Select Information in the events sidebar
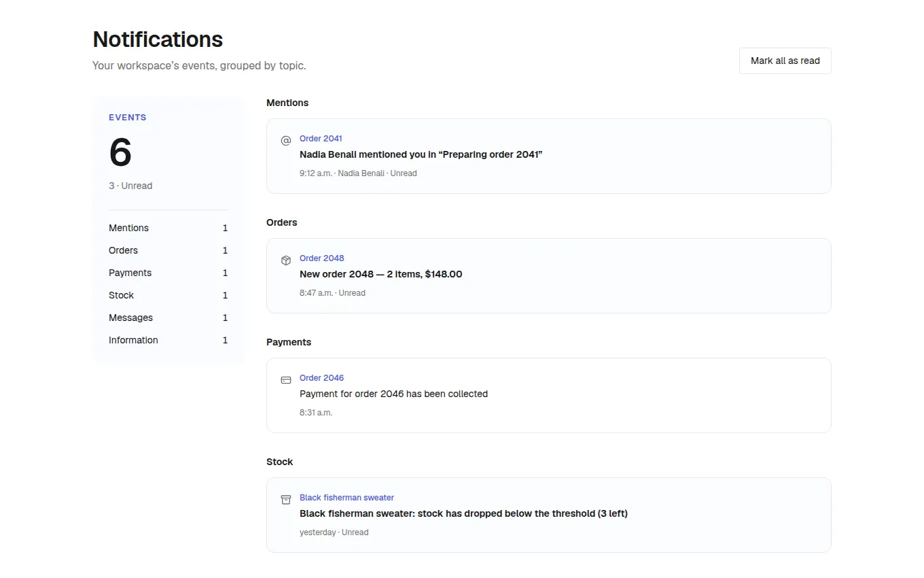Viewport: 924px width, 578px height. click(168, 340)
